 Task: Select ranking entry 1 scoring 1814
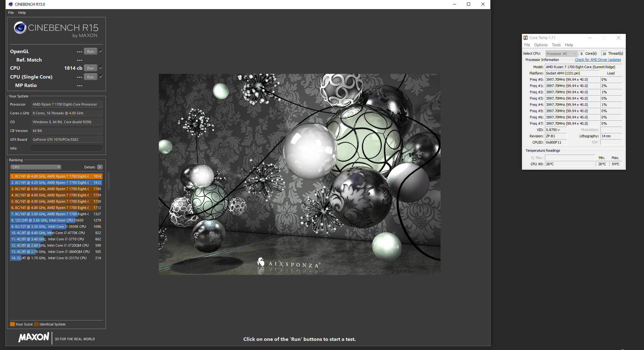click(x=56, y=176)
